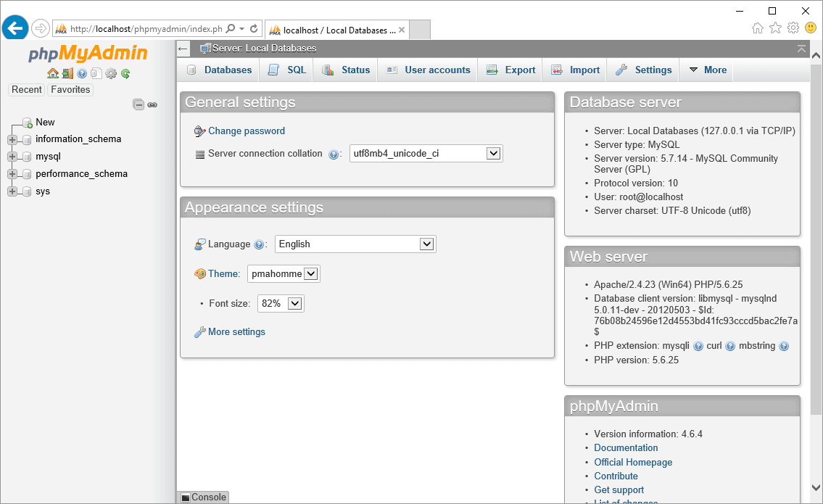Click the navigation panel settings gear icon
Viewport: 823px width, 504px height.
coord(111,73)
